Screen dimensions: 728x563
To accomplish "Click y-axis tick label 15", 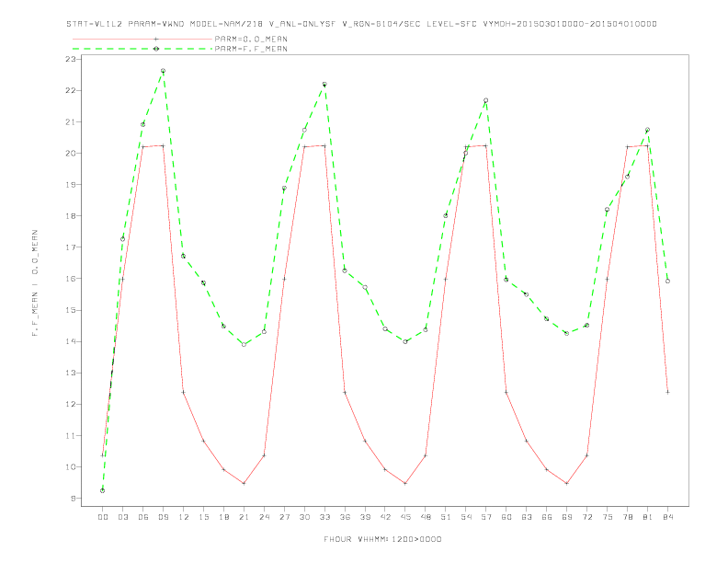I will click(x=70, y=310).
